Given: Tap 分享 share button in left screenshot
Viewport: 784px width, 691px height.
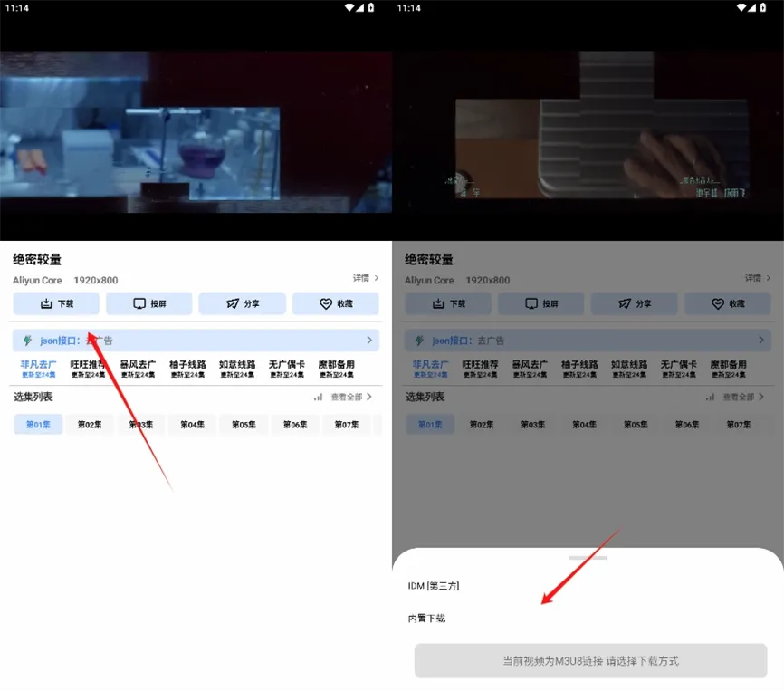Looking at the screenshot, I should coord(242,303).
